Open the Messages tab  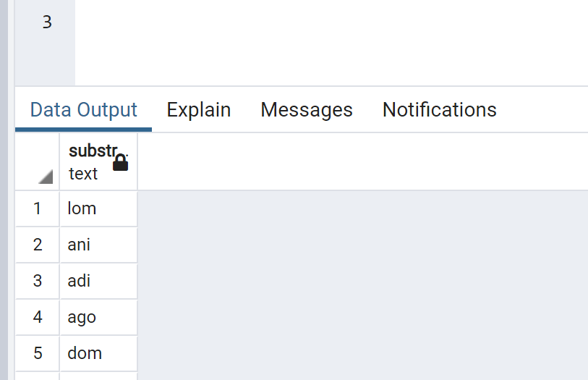click(307, 110)
